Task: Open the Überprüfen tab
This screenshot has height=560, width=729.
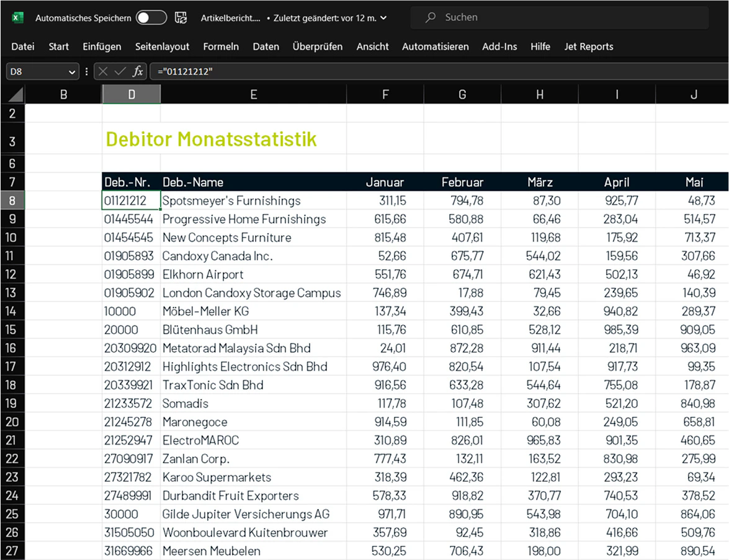Action: coord(318,47)
